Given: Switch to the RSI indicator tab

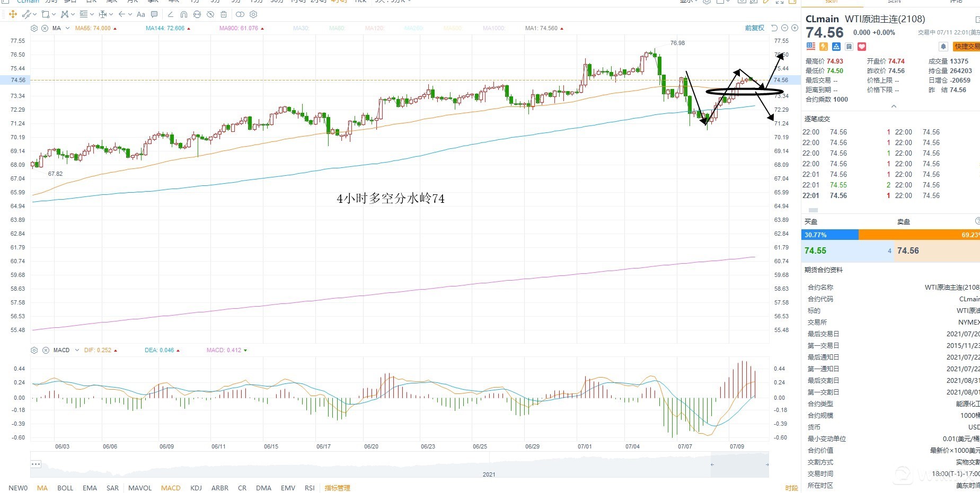Looking at the screenshot, I should point(310,488).
